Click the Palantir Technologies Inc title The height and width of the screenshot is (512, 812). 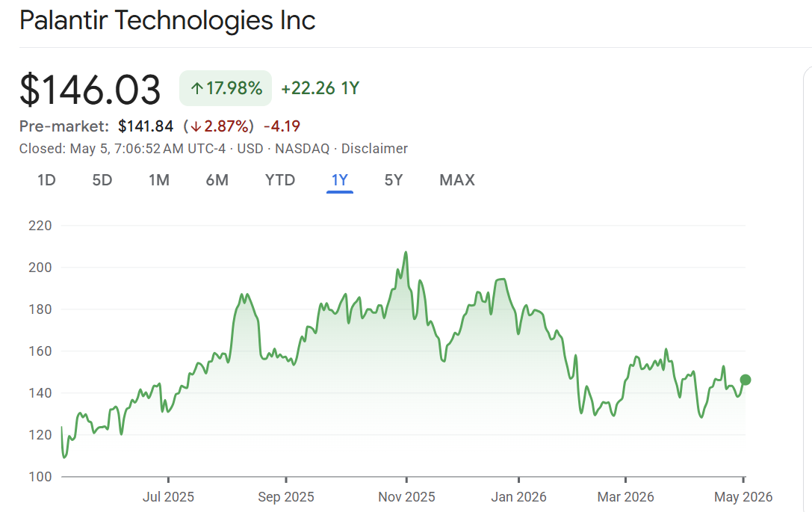[x=167, y=21]
